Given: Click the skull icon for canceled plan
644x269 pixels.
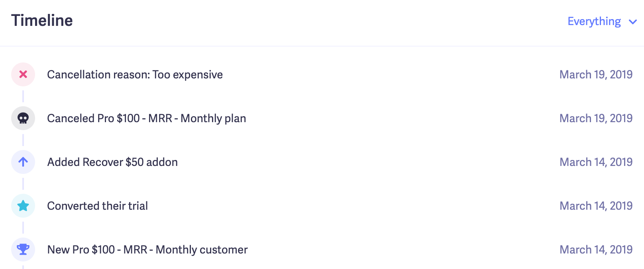Looking at the screenshot, I should coord(23,118).
